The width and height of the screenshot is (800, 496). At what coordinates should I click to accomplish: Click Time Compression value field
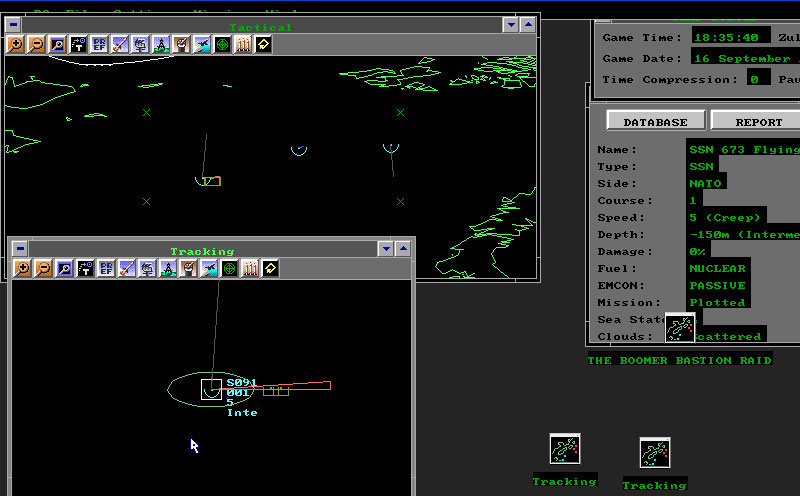(759, 79)
